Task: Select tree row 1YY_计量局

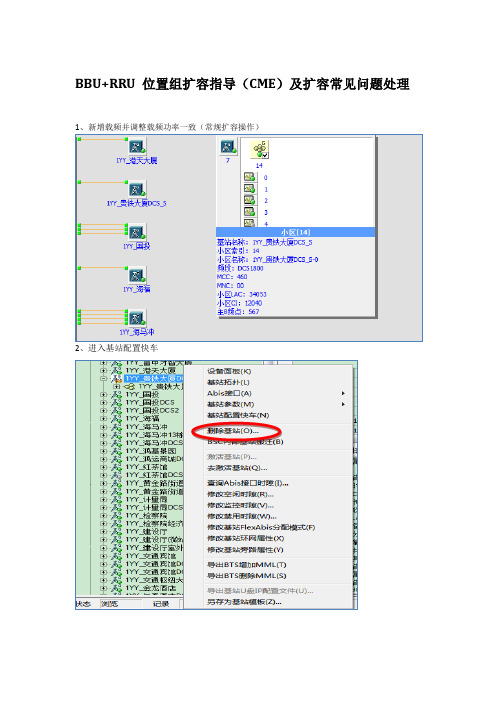Action: [x=146, y=499]
